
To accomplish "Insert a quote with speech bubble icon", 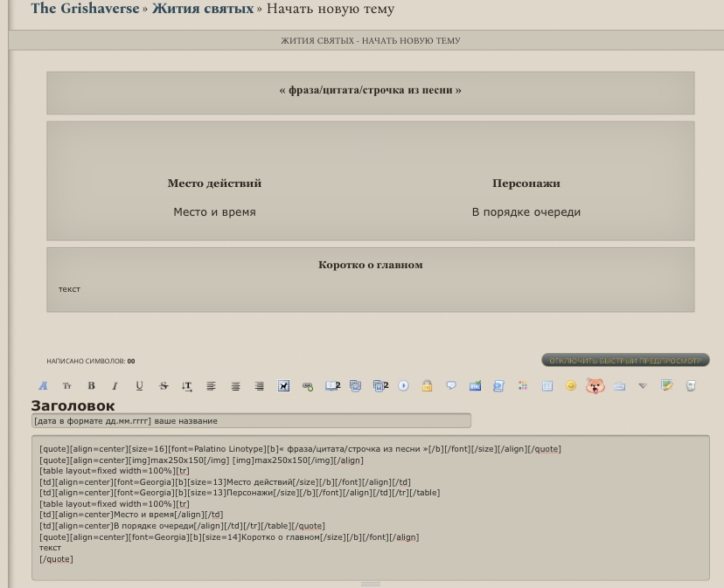I will tap(451, 385).
